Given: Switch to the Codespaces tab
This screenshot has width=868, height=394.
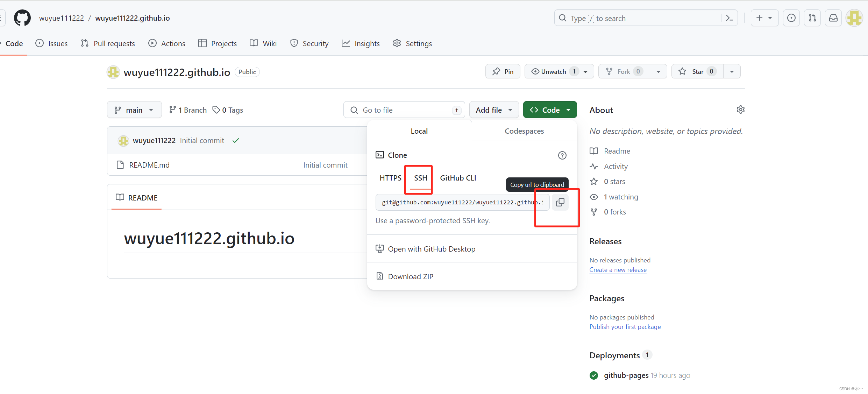Looking at the screenshot, I should click(524, 131).
